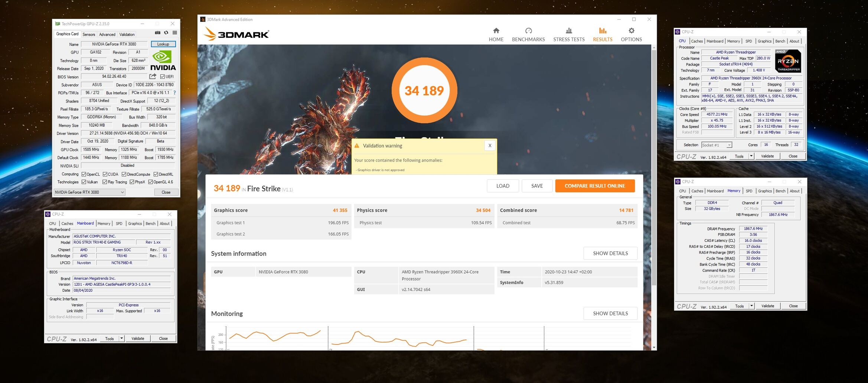
Task: Toggle the OpenCL checkbox
Action: [84, 174]
